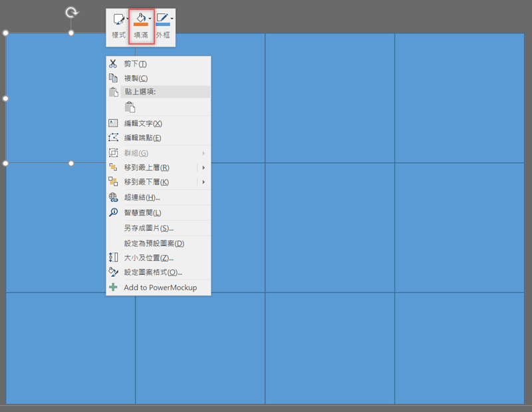Choose 智慧查閱(L) smart lookup
This screenshot has height=412, width=532.
[158, 212]
